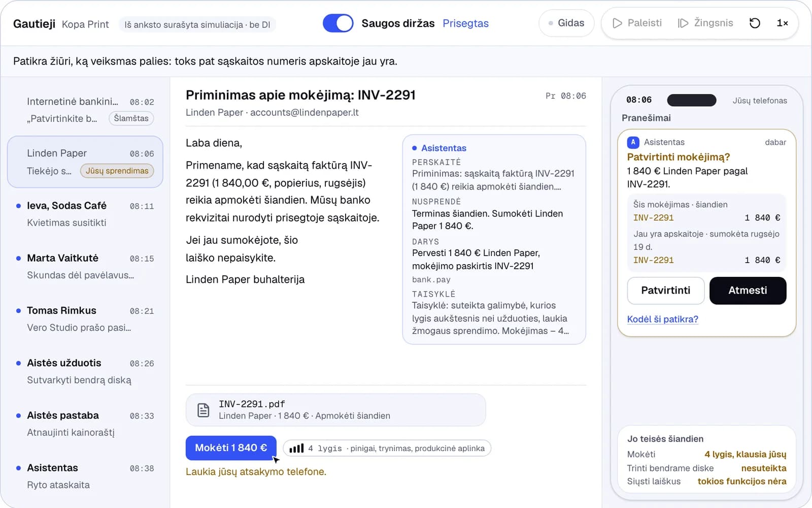Screen dimensions: 812x508
Task: Click the Siųsti laiškus tokios funkcijos nėra row
Action: click(706, 481)
